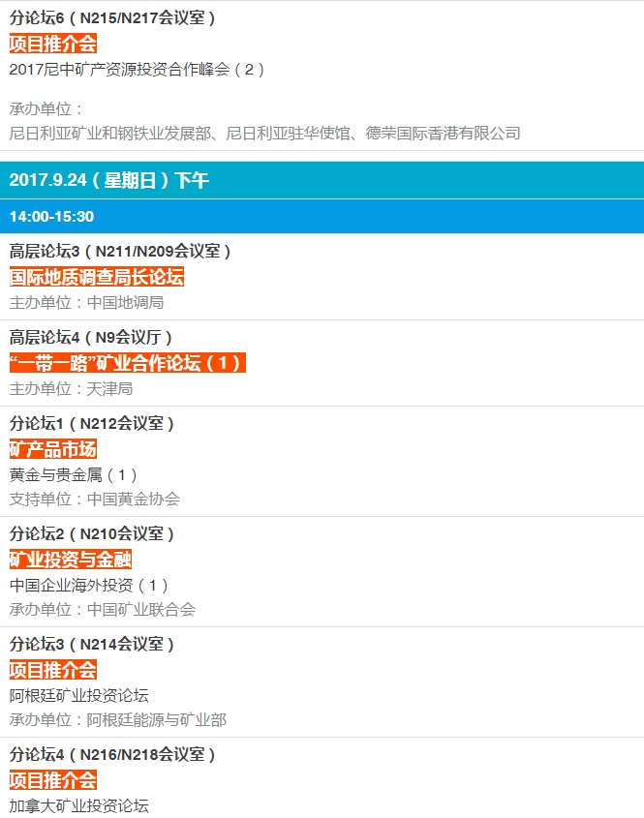
Task: Open the 加拿大矿业投资论坛 entry
Action: tap(79, 805)
